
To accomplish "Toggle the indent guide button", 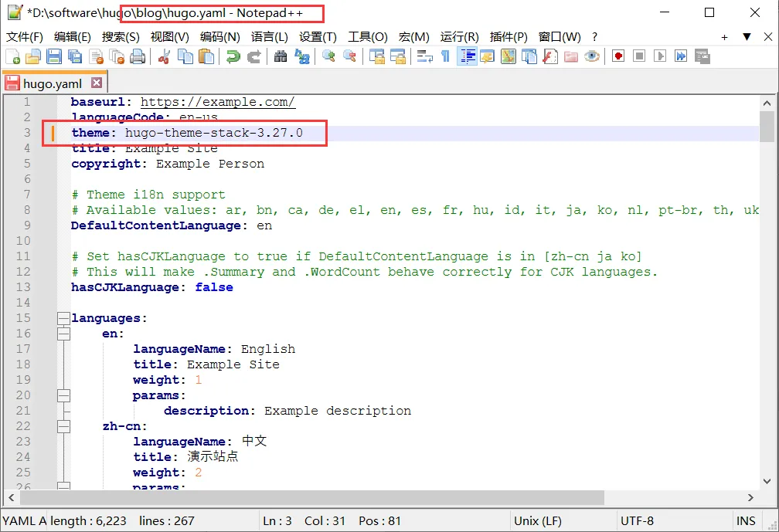I will pyautogui.click(x=467, y=56).
